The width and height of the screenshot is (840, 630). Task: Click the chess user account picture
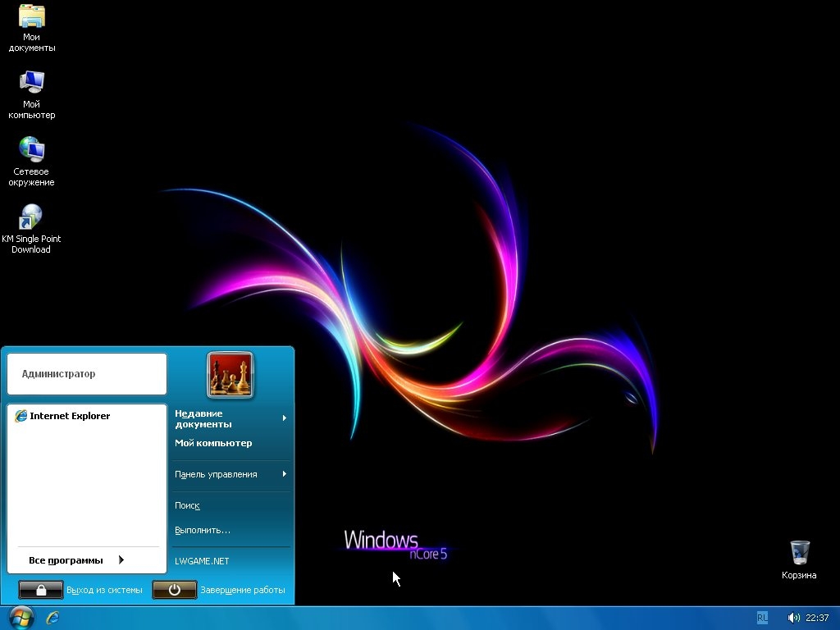231,375
